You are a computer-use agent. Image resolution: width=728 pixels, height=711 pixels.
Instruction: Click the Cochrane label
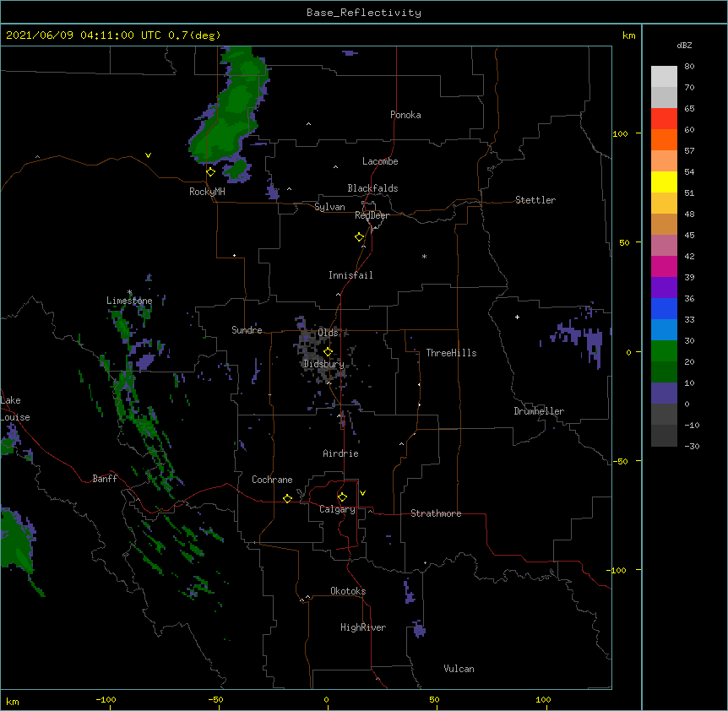(272, 480)
